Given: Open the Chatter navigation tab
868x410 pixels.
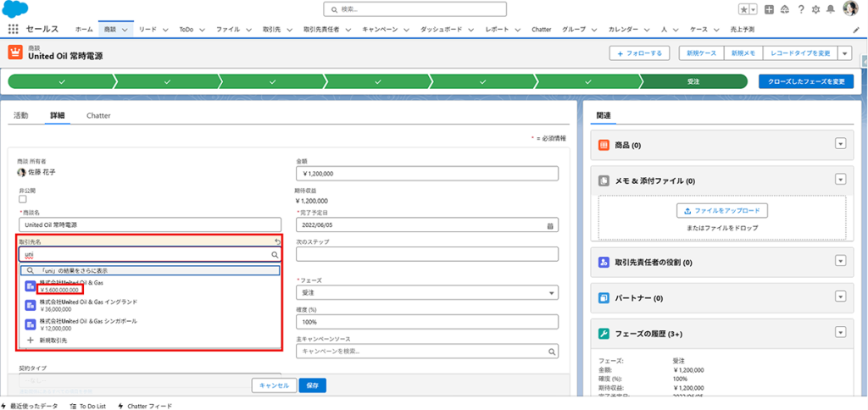Looking at the screenshot, I should click(x=541, y=30).
